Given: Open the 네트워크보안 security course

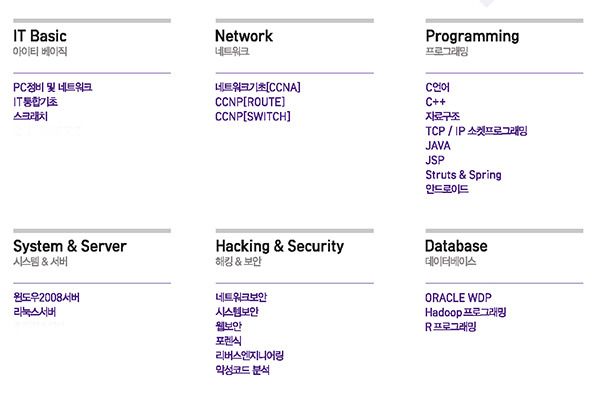Looking at the screenshot, I should (x=241, y=297).
